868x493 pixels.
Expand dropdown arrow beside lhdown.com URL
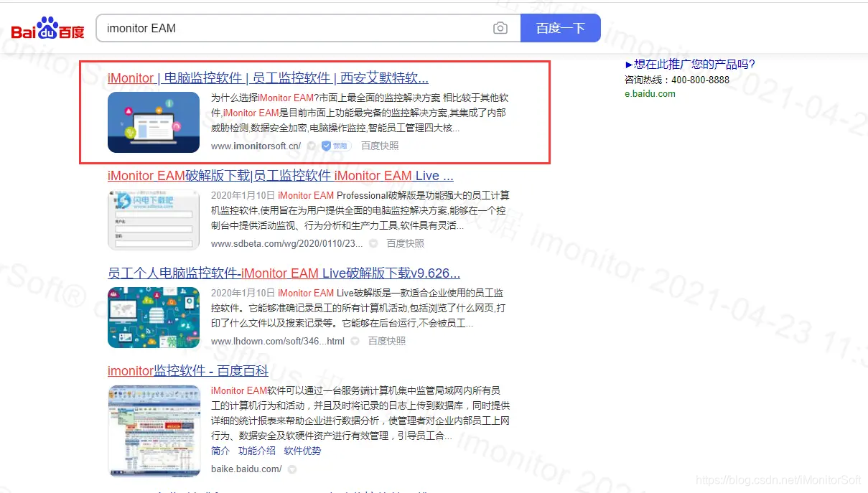[355, 341]
